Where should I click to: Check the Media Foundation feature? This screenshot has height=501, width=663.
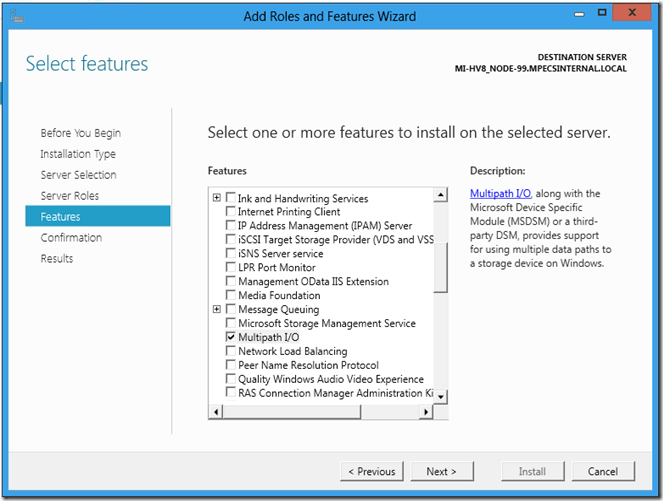point(231,296)
